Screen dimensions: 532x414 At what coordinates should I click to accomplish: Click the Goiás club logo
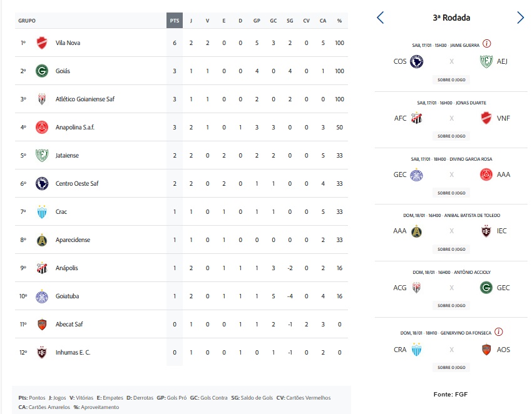(x=42, y=71)
